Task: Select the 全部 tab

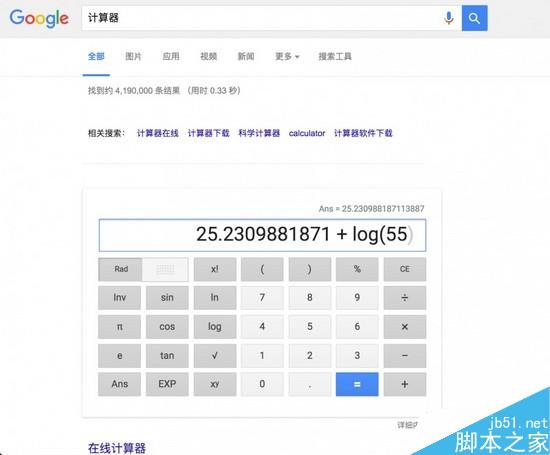Action: (96, 56)
